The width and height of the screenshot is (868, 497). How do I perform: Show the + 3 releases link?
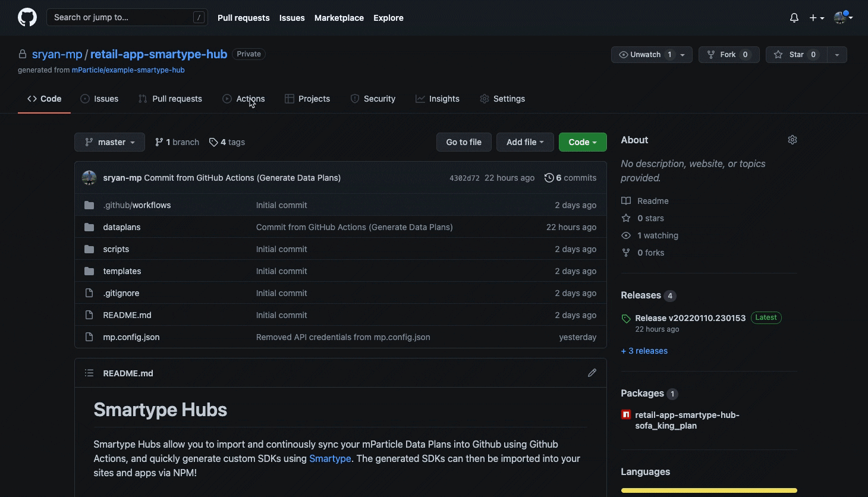(644, 351)
